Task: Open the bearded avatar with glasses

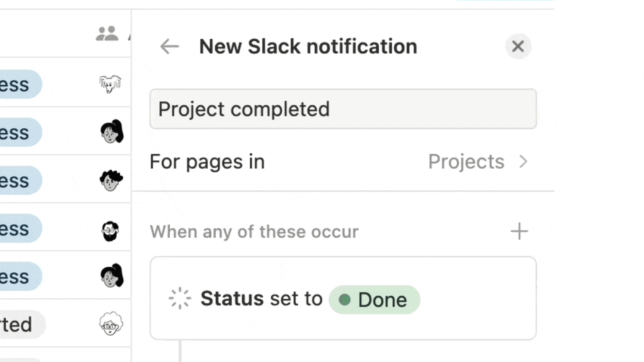Action: coord(110,231)
